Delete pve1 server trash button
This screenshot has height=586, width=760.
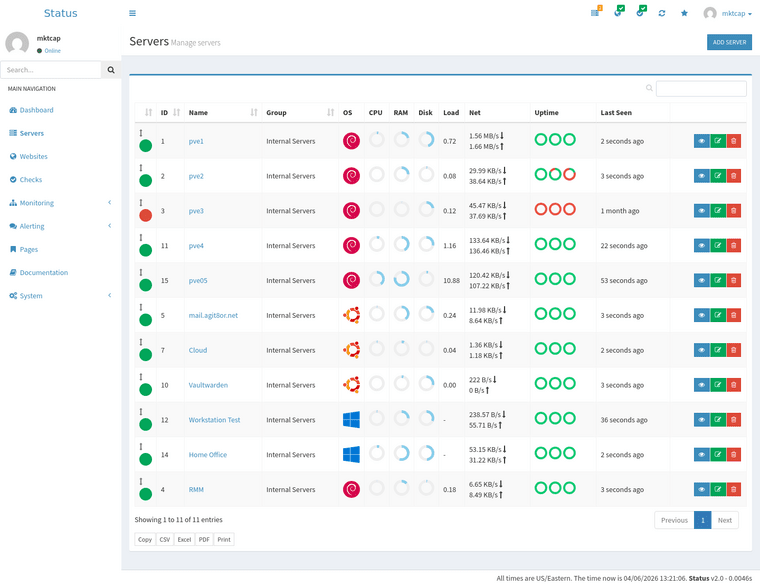[x=734, y=141]
